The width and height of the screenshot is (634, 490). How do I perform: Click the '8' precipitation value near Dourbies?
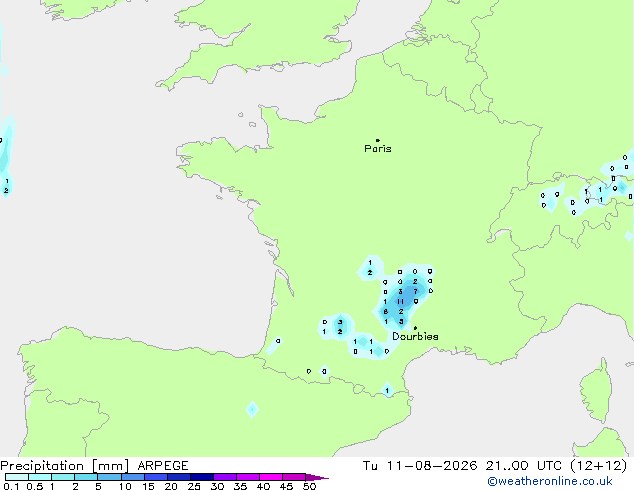click(x=386, y=312)
